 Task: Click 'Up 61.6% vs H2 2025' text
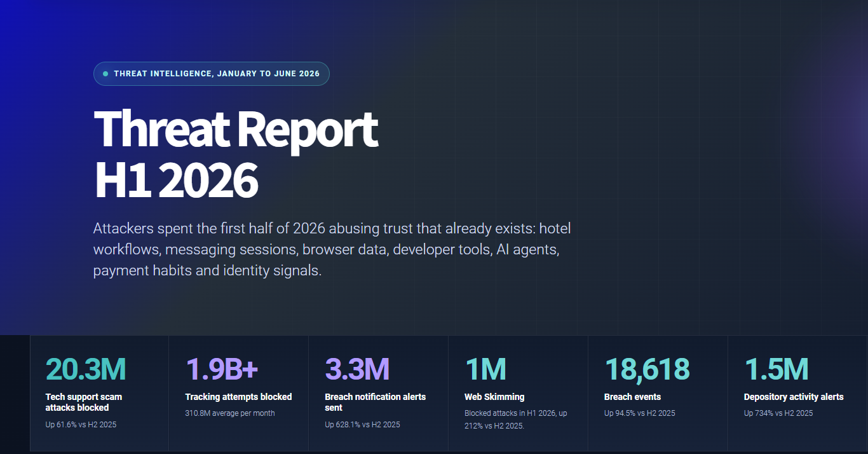[81, 424]
